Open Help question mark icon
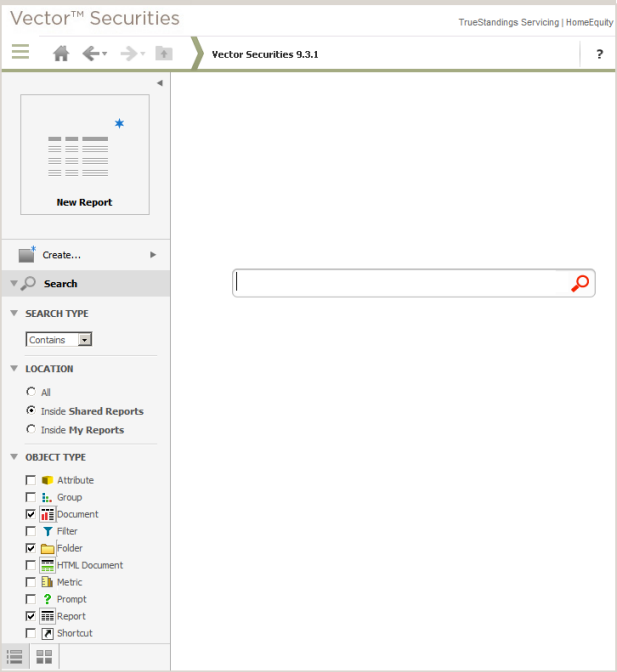The image size is (617, 672). 599,54
